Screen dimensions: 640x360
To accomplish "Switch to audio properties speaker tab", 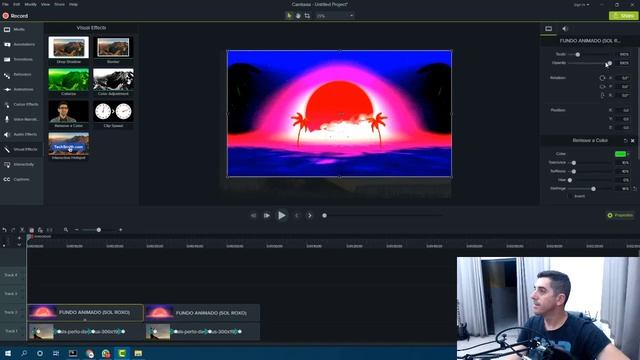I will (565, 29).
